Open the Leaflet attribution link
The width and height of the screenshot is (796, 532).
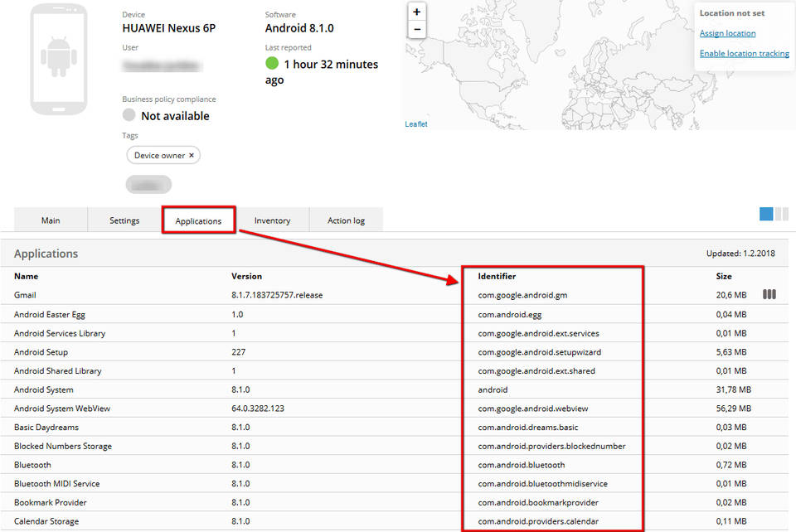tap(416, 124)
